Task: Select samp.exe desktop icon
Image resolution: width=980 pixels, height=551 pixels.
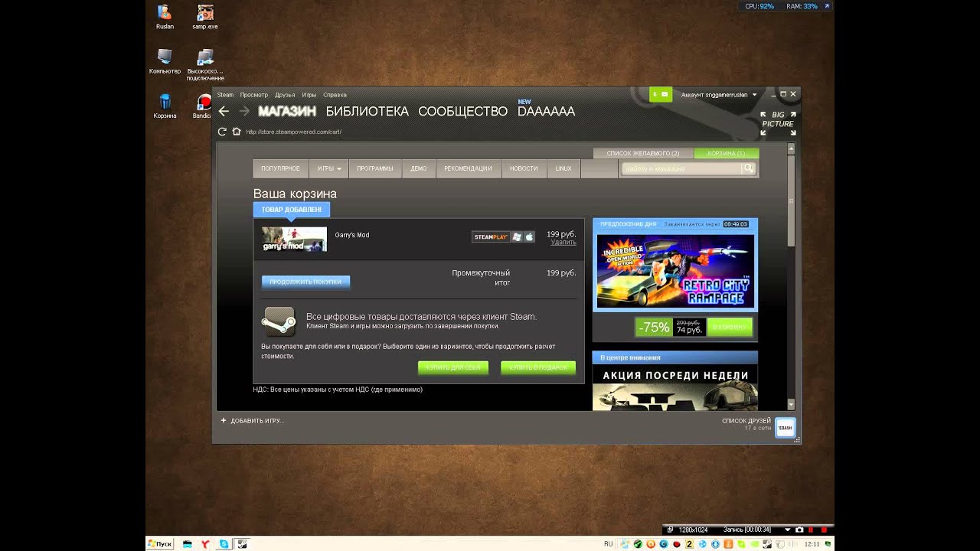Action: pyautogui.click(x=205, y=17)
